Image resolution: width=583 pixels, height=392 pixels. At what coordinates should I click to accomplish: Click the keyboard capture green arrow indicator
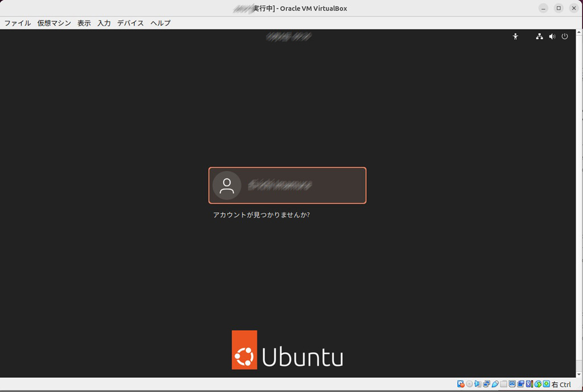click(x=546, y=384)
